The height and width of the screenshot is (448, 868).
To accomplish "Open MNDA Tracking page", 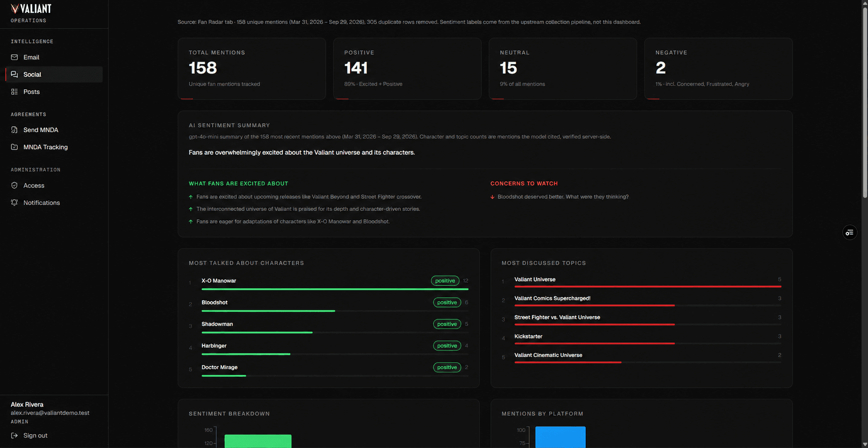I will [x=54, y=147].
